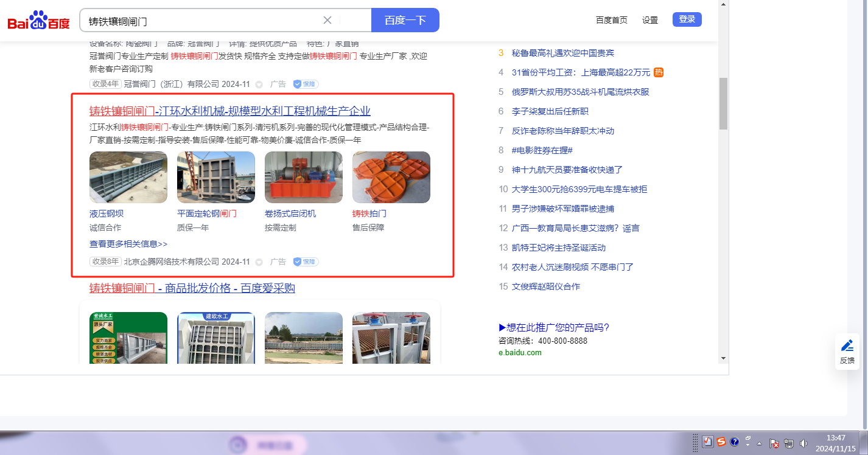Click the scrollbar up arrow
The width and height of the screenshot is (868, 455).
pos(723,5)
